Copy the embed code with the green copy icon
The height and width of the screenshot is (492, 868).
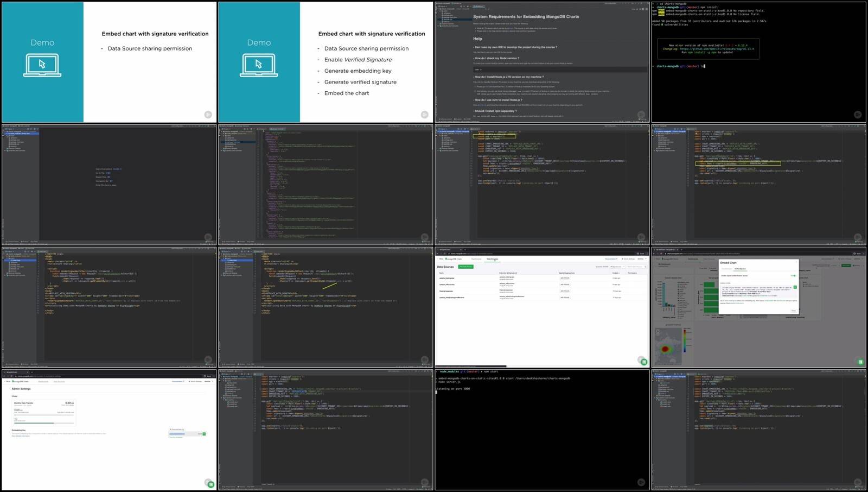[x=795, y=287]
